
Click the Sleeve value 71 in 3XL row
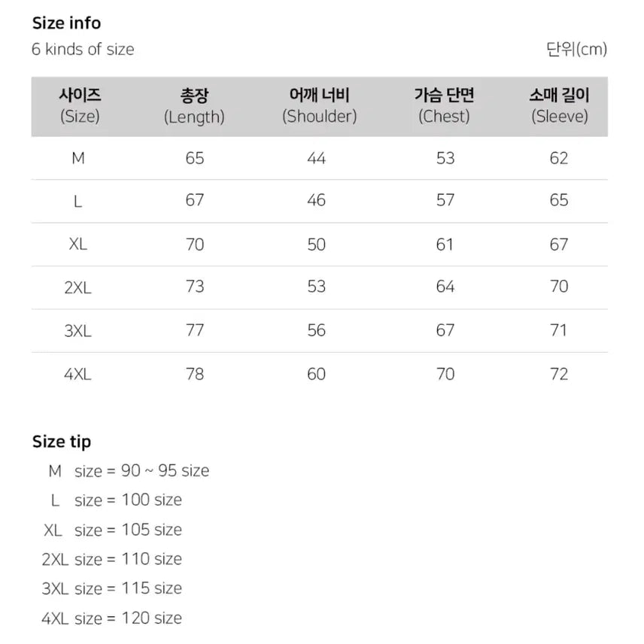click(x=559, y=330)
